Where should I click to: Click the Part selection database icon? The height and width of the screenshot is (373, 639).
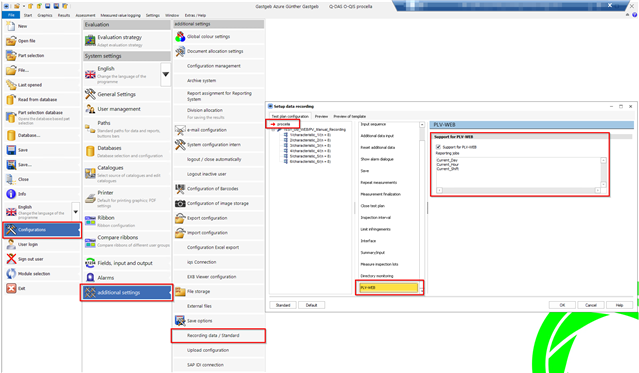pyautogui.click(x=11, y=117)
